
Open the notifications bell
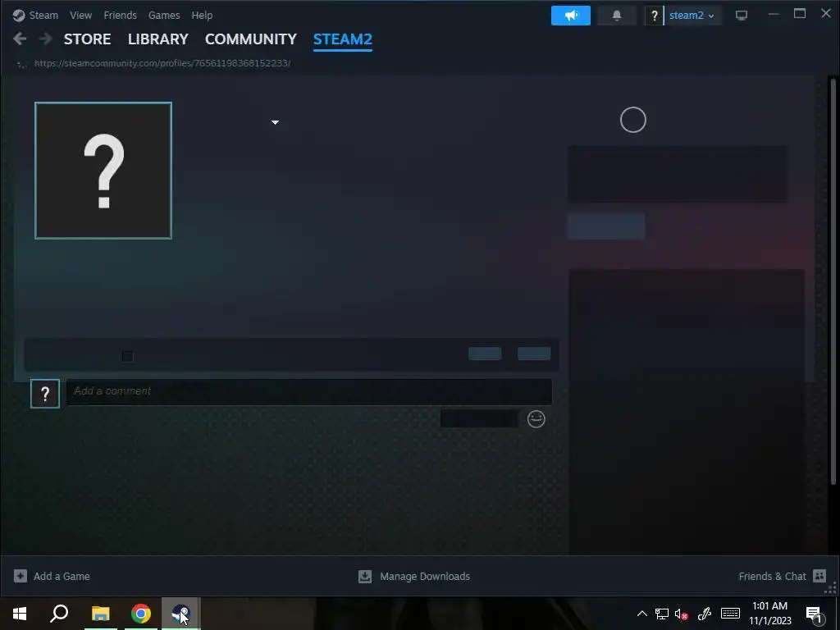617,16
